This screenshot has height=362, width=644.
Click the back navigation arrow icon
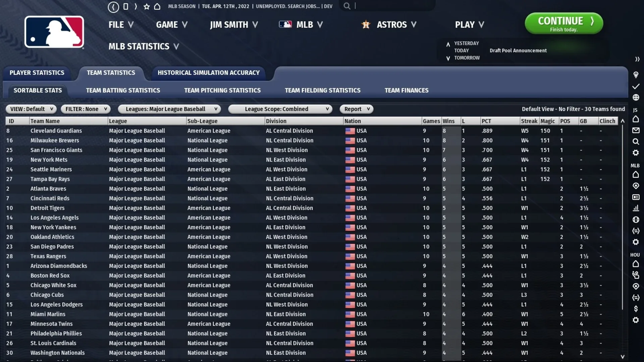113,7
